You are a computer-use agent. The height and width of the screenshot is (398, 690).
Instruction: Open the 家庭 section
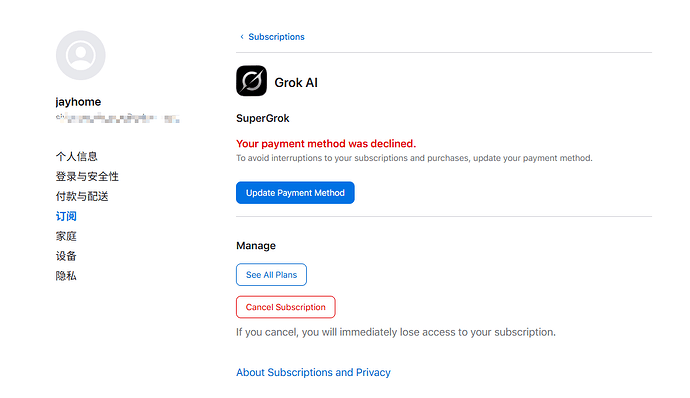66,236
